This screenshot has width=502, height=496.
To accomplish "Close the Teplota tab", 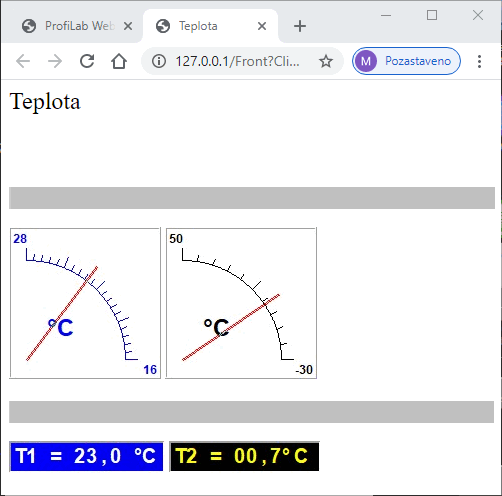I will 262,26.
